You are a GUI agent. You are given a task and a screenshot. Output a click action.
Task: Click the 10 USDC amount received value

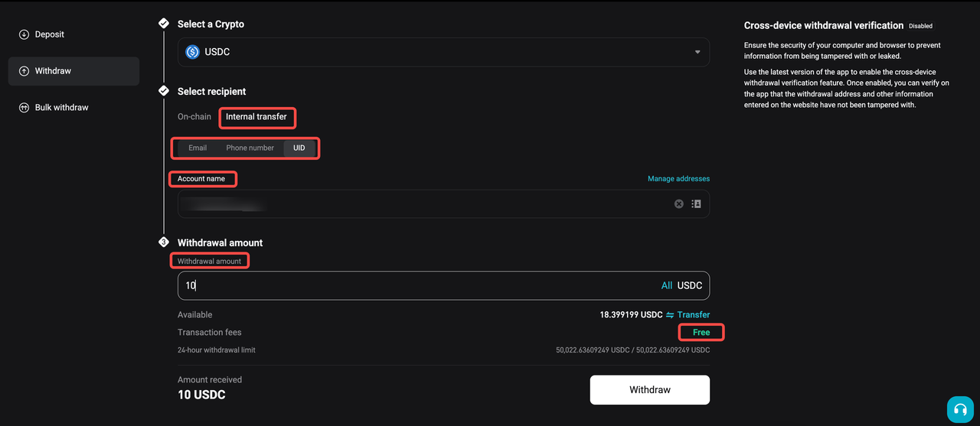201,395
